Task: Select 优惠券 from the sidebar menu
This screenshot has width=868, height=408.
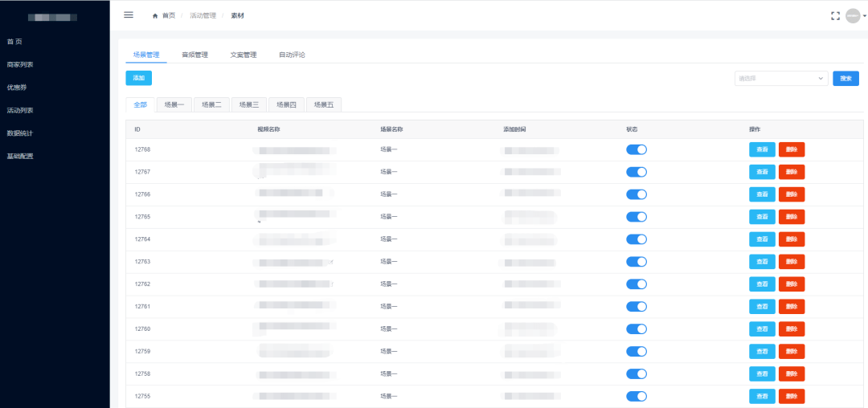Action: (x=17, y=88)
